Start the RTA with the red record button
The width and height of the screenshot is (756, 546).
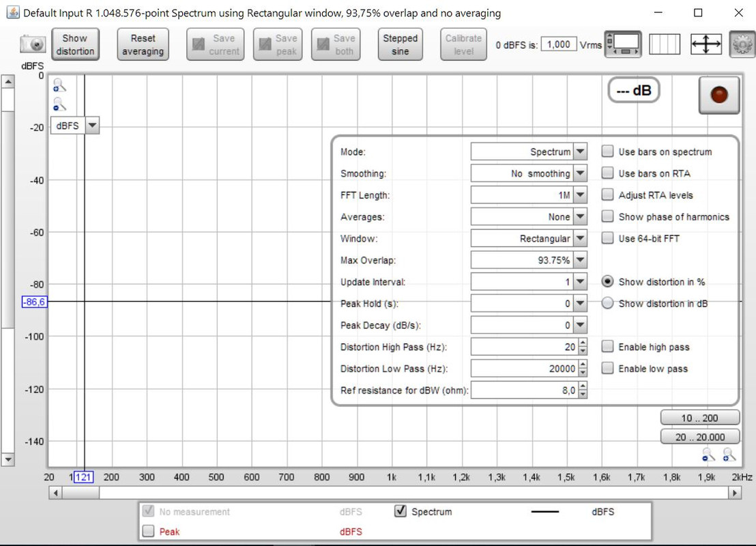[719, 95]
